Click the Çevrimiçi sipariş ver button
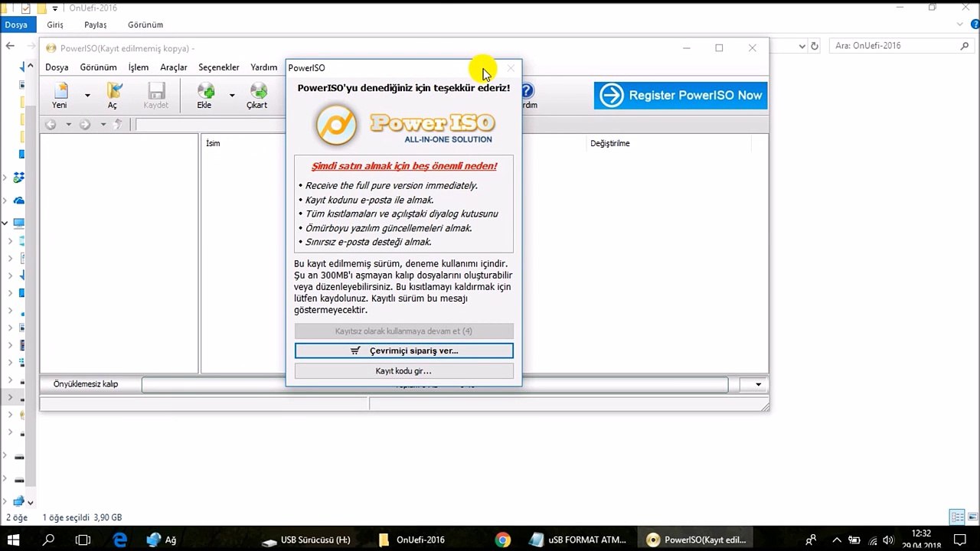The width and height of the screenshot is (980, 551). [404, 350]
